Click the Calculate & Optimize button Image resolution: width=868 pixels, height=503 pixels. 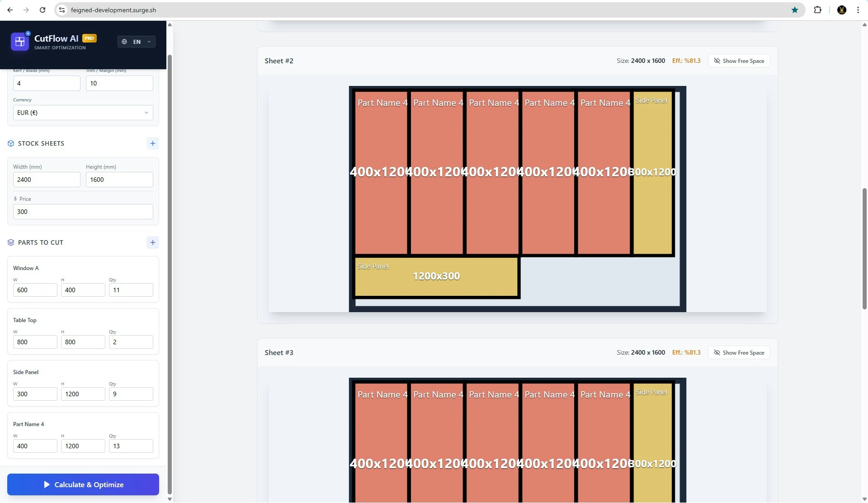(83, 484)
